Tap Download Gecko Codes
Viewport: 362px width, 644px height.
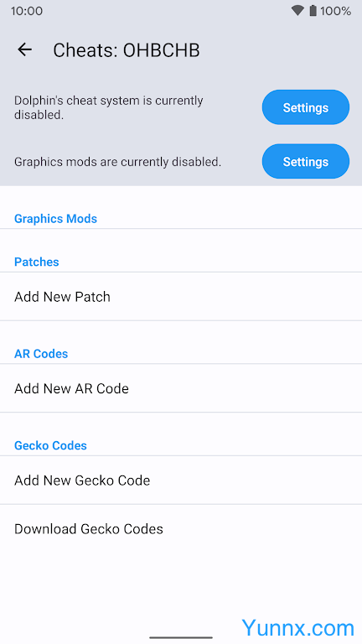pos(181,528)
